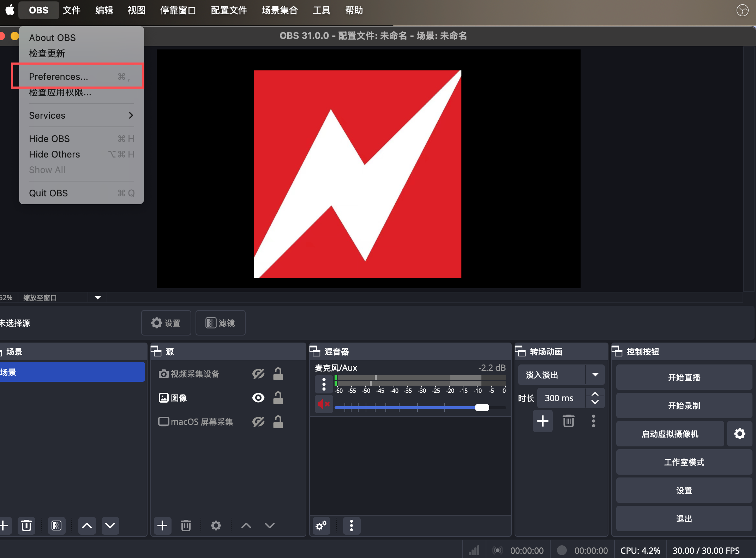Click 设置 button in controls dock
Screen dimensions: 756x558
click(684, 490)
